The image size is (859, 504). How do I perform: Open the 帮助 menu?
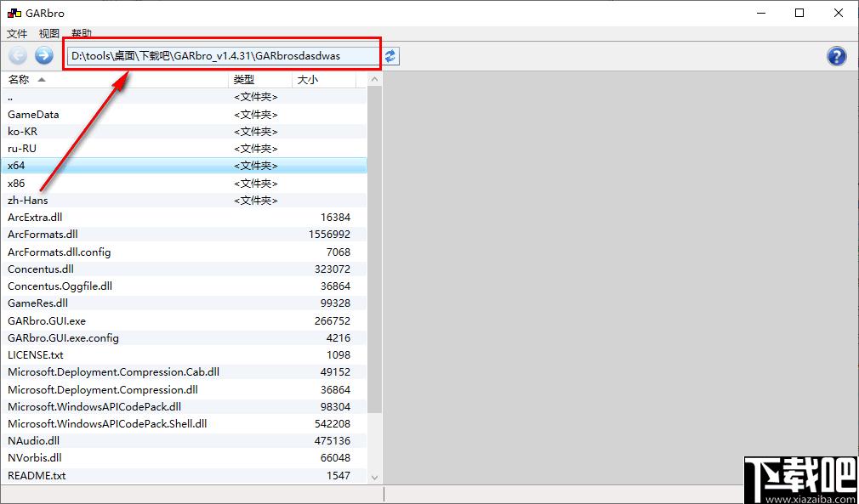pyautogui.click(x=81, y=34)
